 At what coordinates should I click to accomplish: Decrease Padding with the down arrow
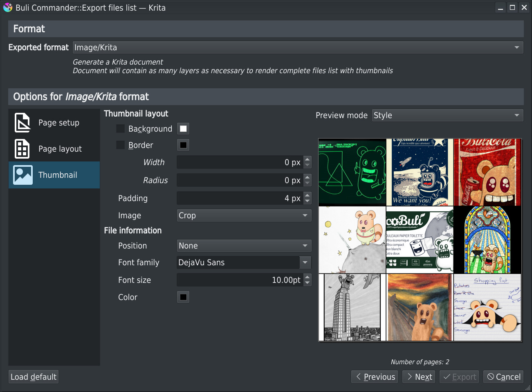click(308, 202)
